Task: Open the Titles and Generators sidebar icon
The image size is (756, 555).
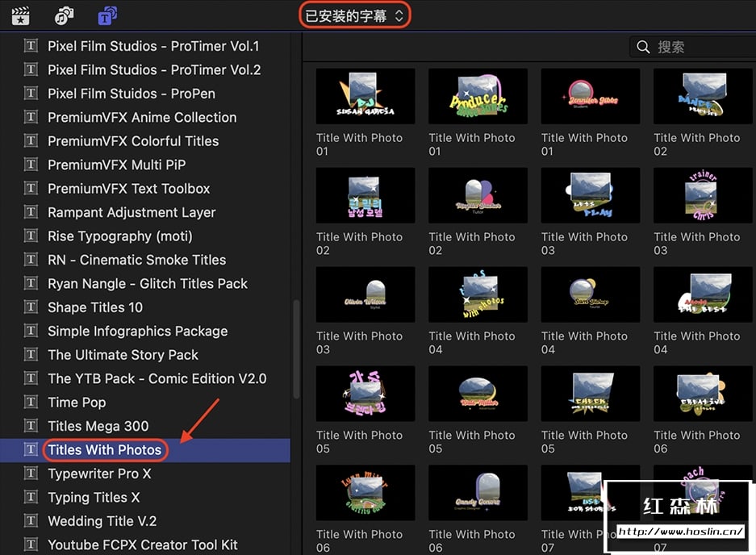Action: [107, 16]
